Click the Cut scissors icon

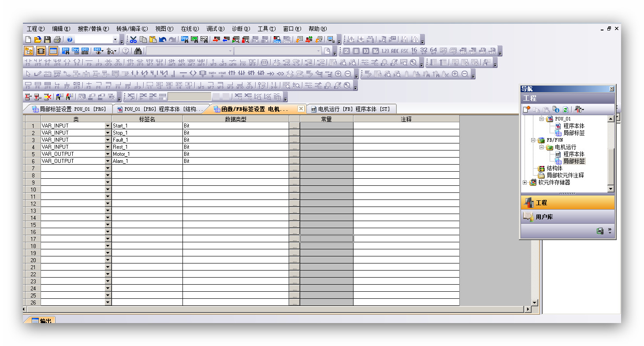pyautogui.click(x=133, y=40)
